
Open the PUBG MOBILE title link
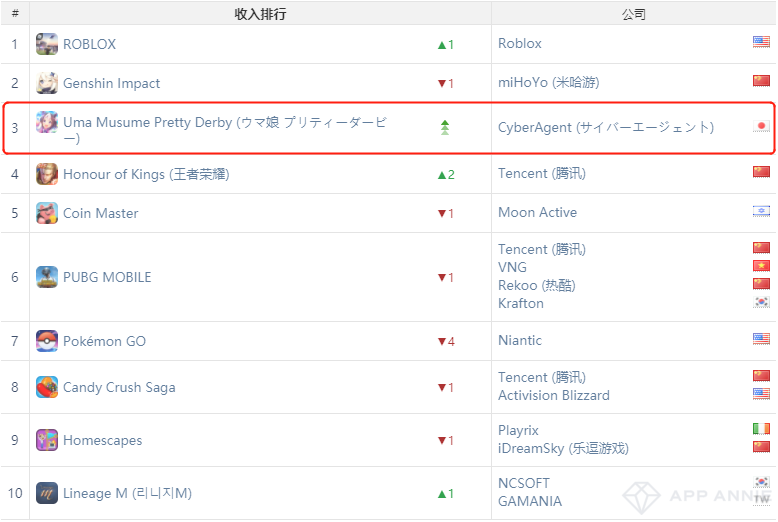pos(107,277)
